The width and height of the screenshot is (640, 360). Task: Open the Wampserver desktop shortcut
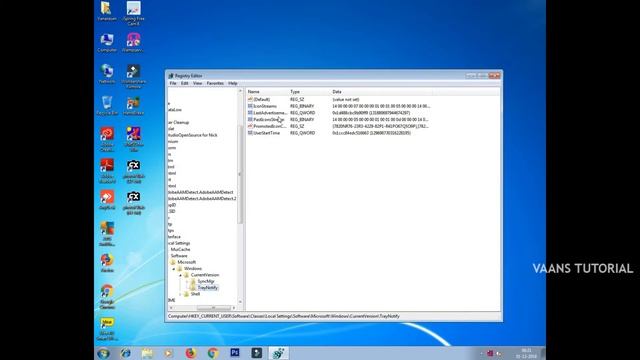click(x=133, y=43)
